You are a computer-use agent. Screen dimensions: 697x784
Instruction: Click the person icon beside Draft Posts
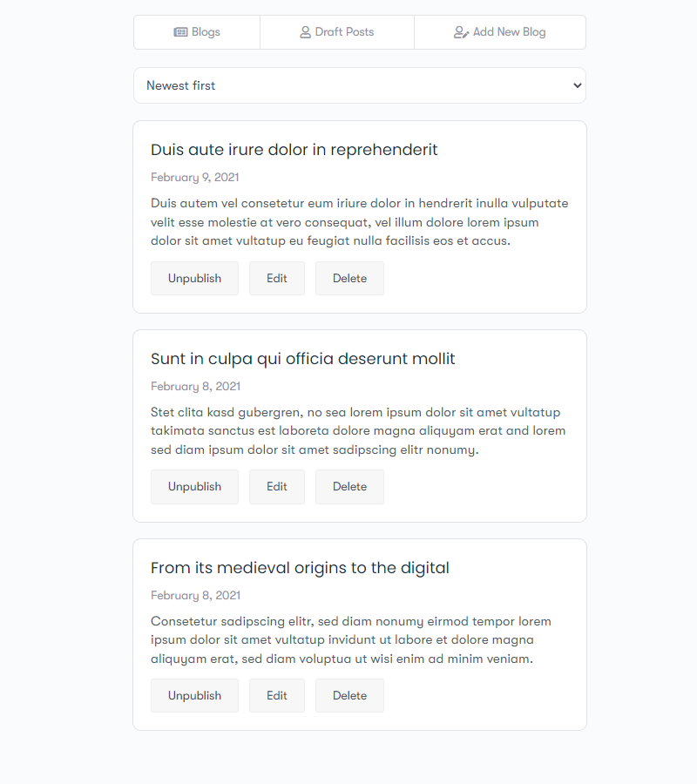(305, 32)
